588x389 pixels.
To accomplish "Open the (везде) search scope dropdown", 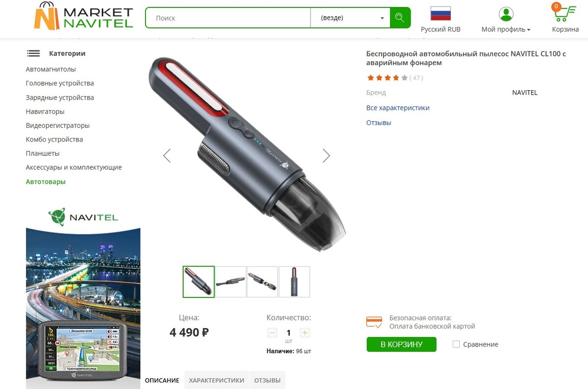I will (x=350, y=18).
